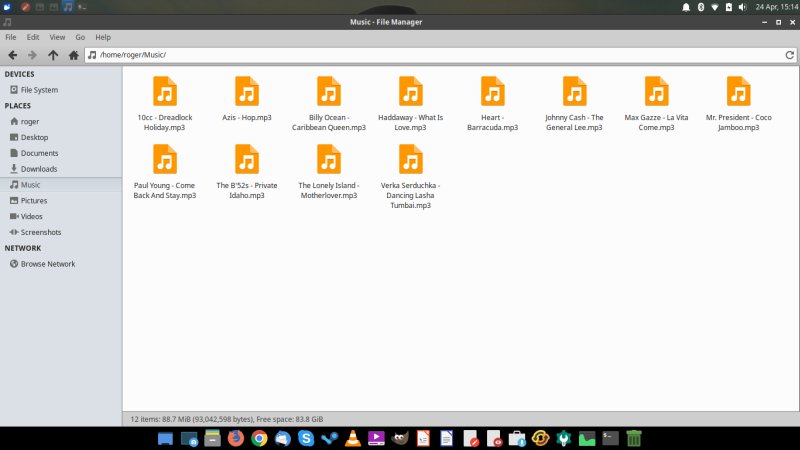Open the Trash from the dock
This screenshot has height=450, width=800.
(x=634, y=438)
